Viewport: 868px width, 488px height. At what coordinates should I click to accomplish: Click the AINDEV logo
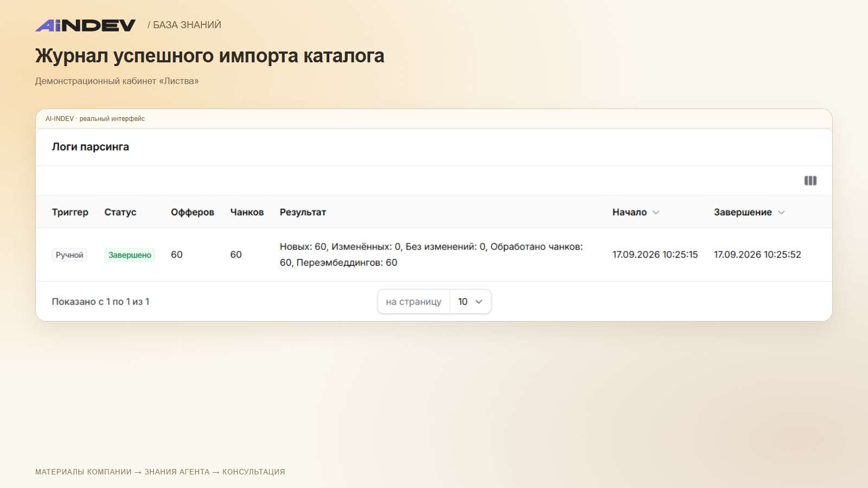[85, 25]
